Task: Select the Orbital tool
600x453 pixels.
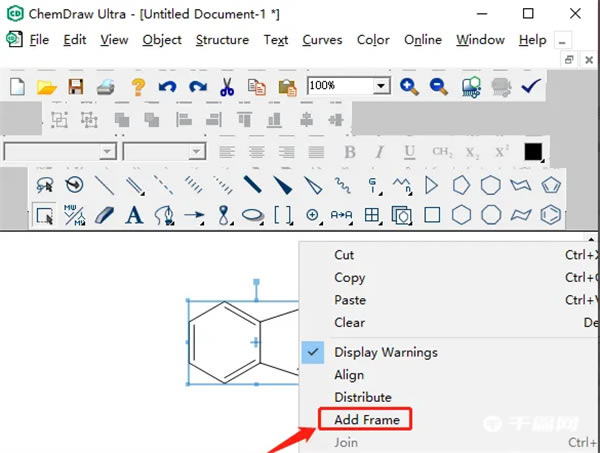Action: pyautogui.click(x=224, y=215)
